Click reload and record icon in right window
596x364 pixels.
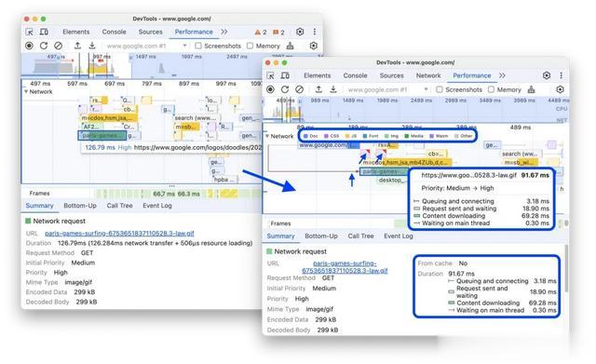[x=285, y=89]
